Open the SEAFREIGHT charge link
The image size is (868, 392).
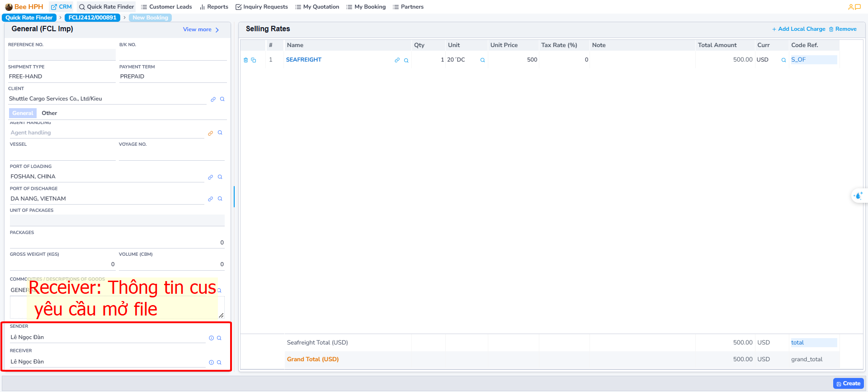pos(304,60)
